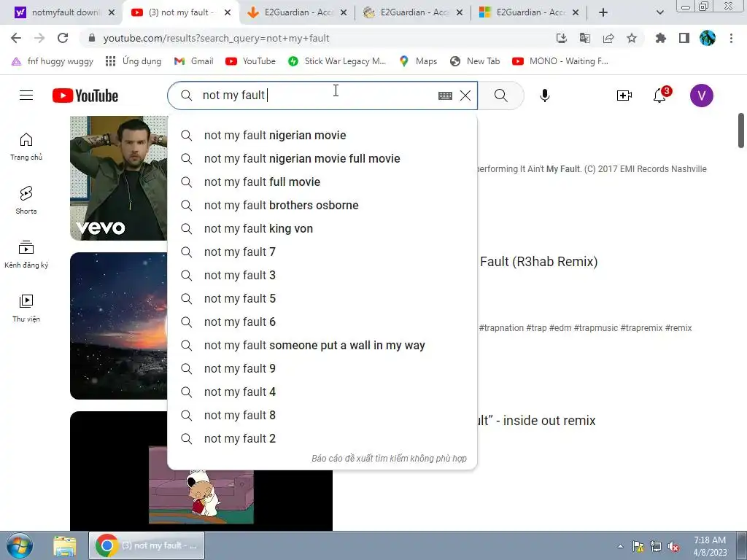Open Shorts in the sidebar
The image size is (747, 560).
coord(26,201)
